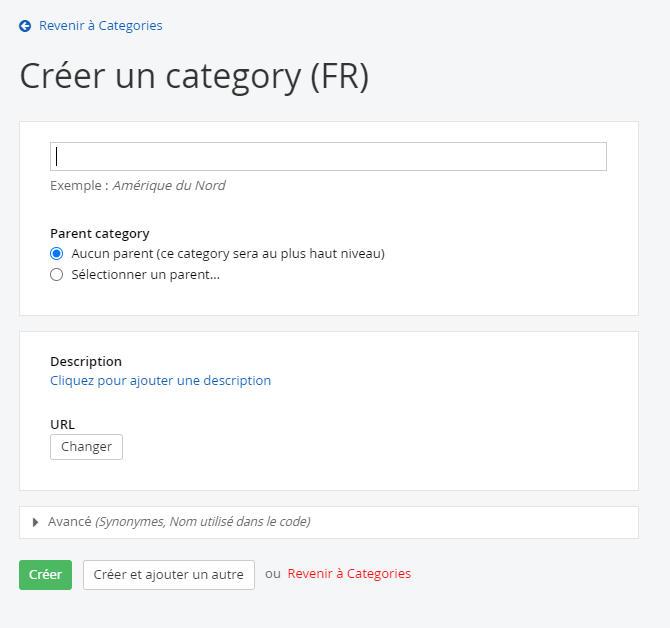Click the "Description" section label
This screenshot has width=670, height=628.
point(86,362)
